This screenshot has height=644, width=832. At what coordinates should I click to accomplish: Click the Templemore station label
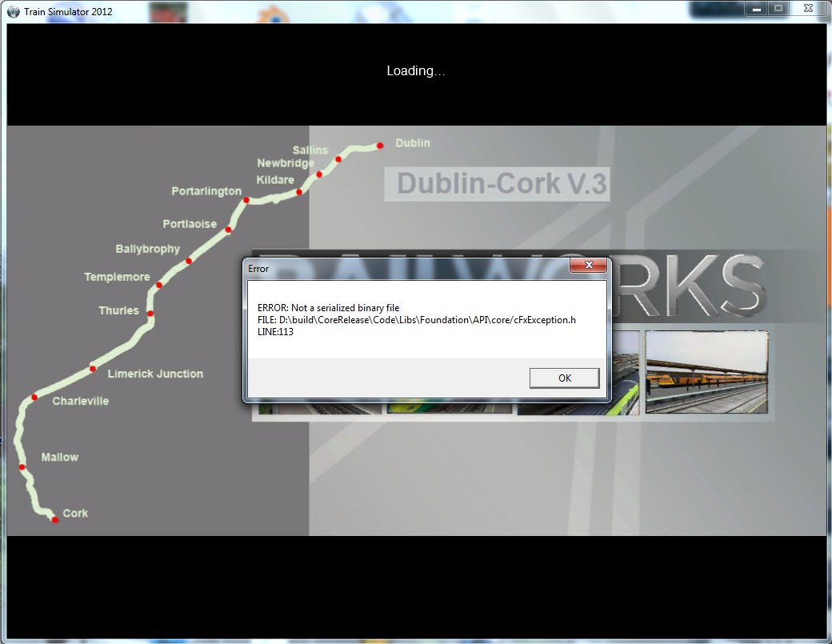click(x=117, y=277)
